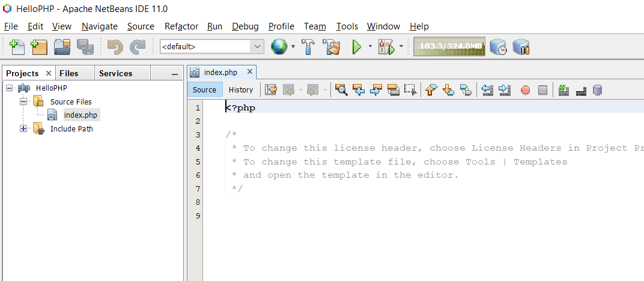This screenshot has height=281, width=644.
Task: Click the Shift Line Left icon
Action: point(487,89)
